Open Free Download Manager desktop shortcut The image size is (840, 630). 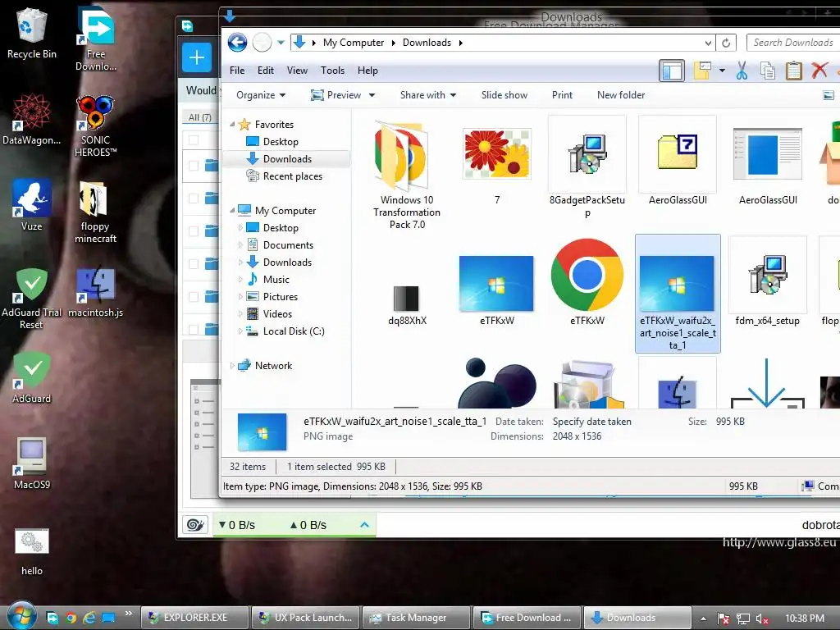96,39
